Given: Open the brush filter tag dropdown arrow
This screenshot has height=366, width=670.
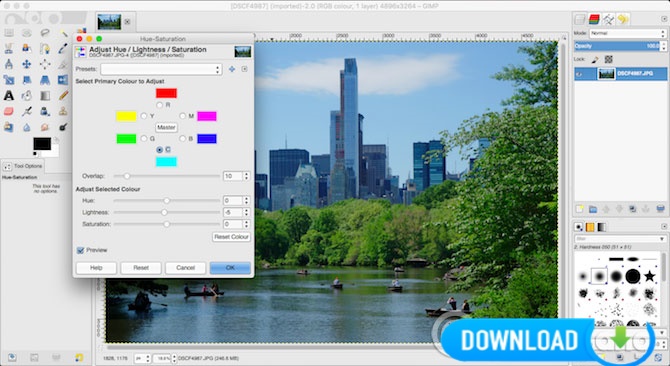Looking at the screenshot, I should 662,239.
